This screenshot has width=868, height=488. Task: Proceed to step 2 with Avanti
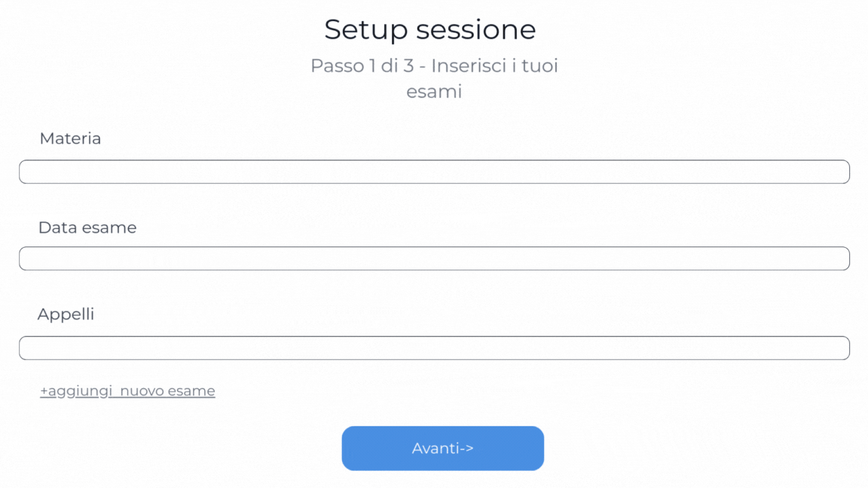click(442, 448)
